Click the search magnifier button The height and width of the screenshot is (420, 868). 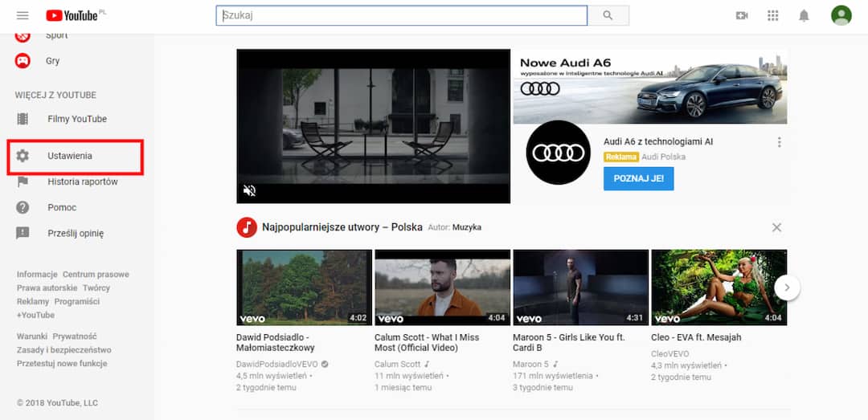coord(608,15)
